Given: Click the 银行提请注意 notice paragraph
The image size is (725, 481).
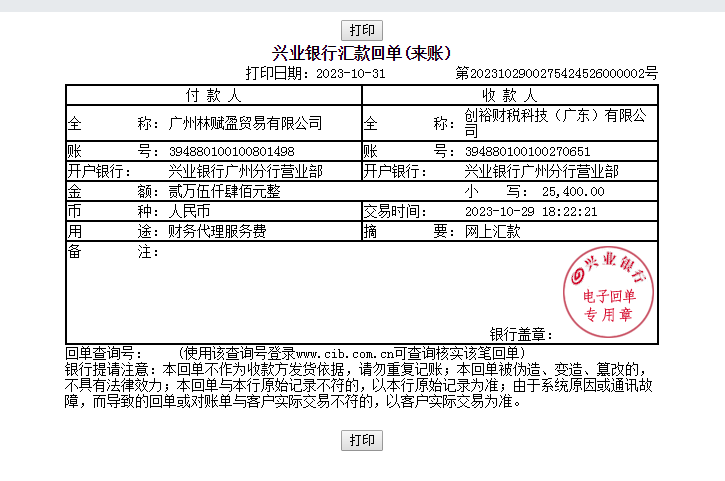Looking at the screenshot, I should coord(359,385).
